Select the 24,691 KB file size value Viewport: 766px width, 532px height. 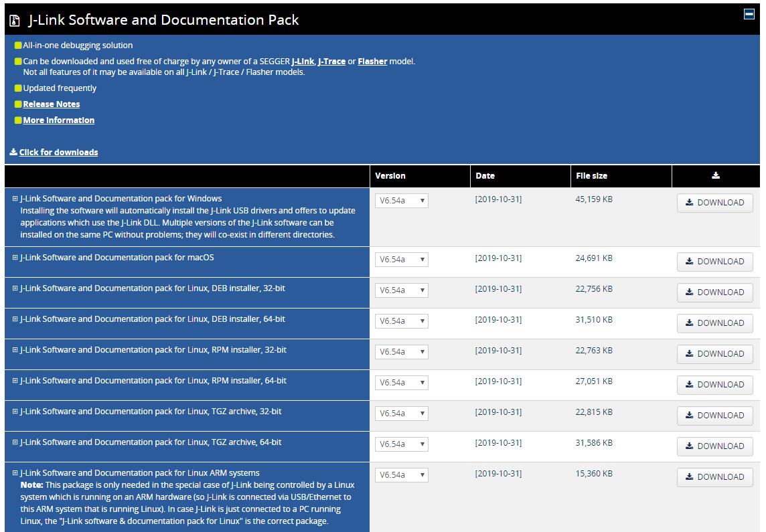coord(594,258)
